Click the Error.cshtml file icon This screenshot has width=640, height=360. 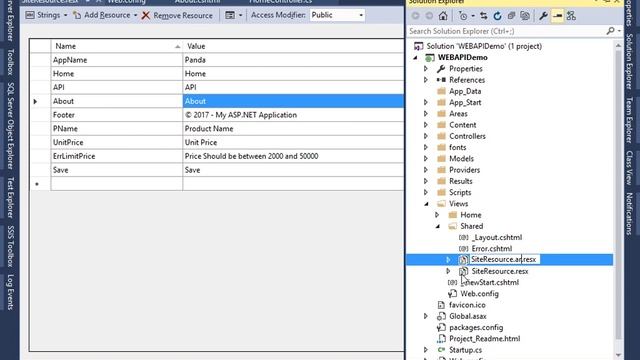[x=463, y=249]
